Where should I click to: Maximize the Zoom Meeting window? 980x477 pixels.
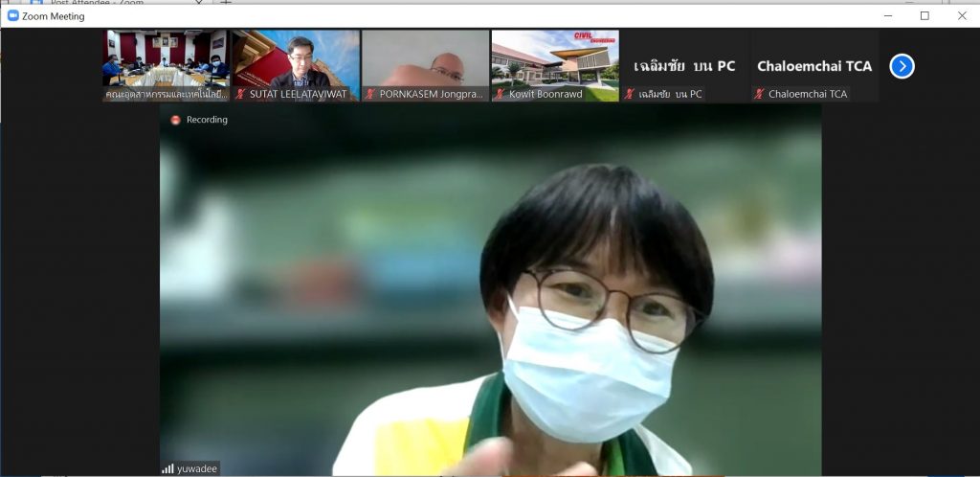tap(924, 16)
